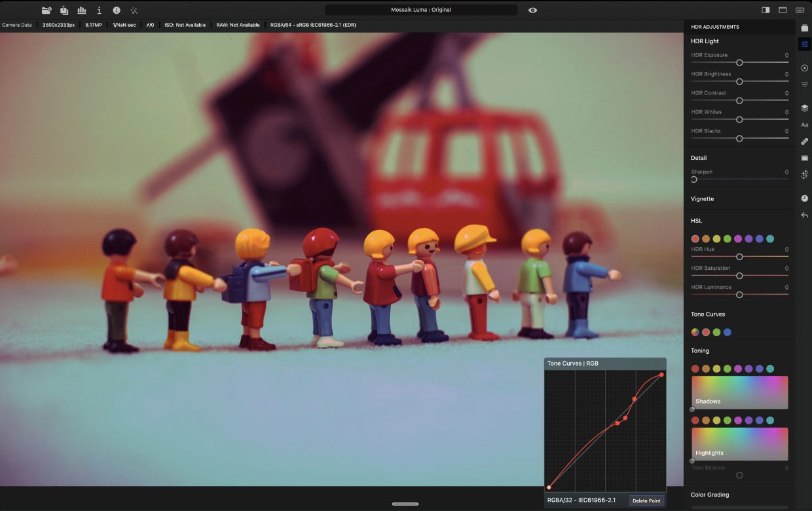This screenshot has width=812, height=511.
Task: Click the Mossaik Luma : Original title field
Action: (421, 10)
